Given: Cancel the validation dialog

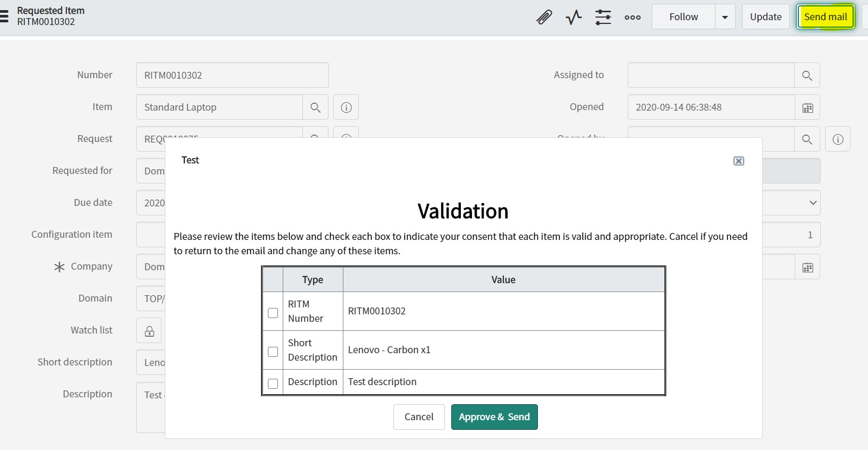Looking at the screenshot, I should click(x=419, y=417).
